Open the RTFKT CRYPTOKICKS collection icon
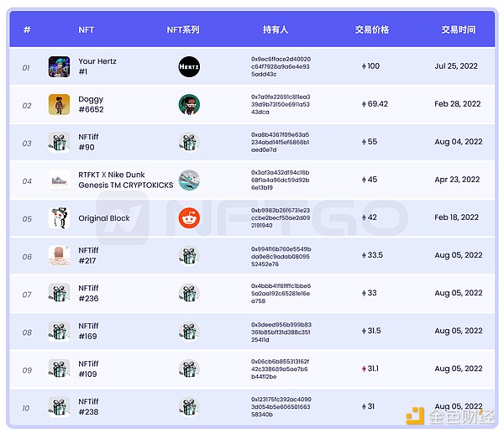Screen dimensions: 504x434 pos(189,180)
